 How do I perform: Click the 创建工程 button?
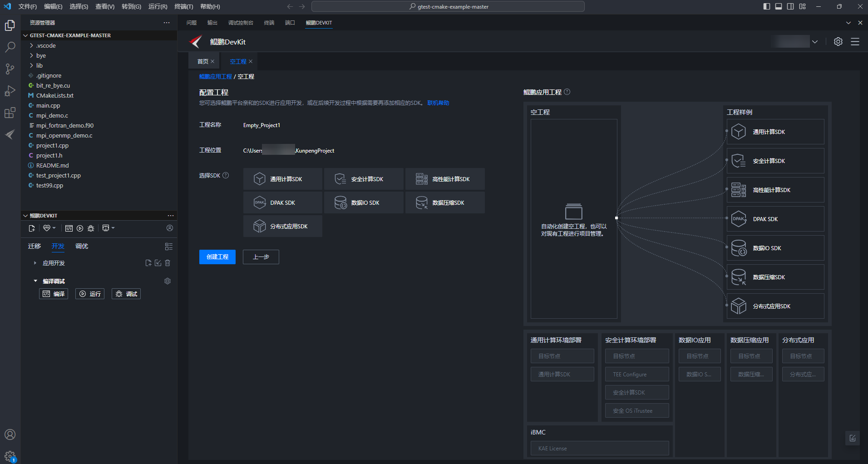pyautogui.click(x=217, y=257)
